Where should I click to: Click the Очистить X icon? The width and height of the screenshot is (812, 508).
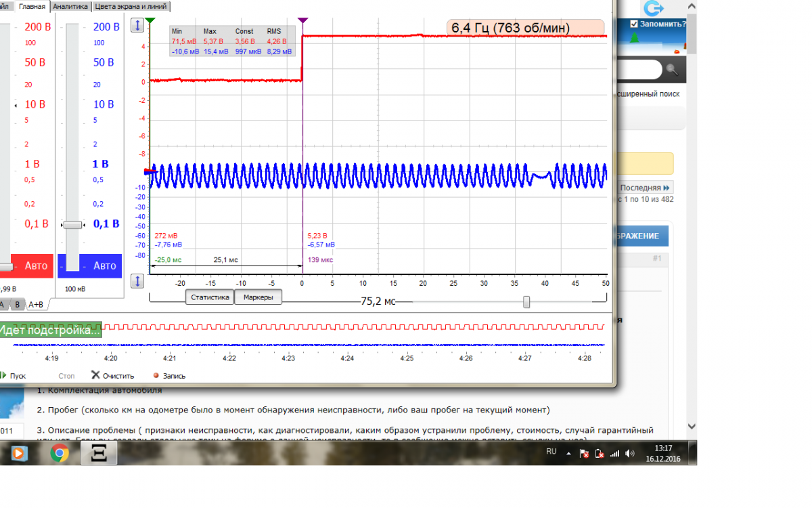click(x=95, y=375)
